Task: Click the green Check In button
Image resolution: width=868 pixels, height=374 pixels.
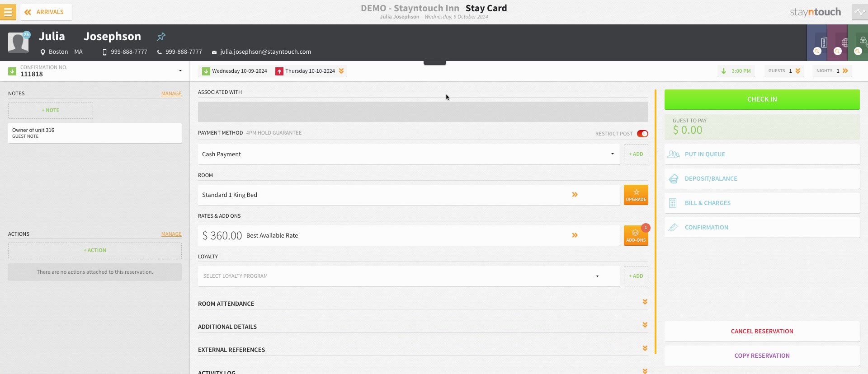Action: tap(762, 99)
